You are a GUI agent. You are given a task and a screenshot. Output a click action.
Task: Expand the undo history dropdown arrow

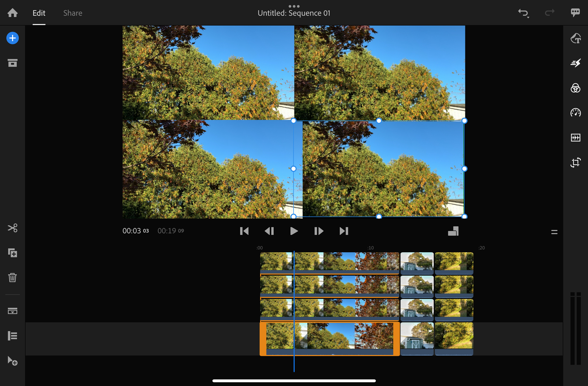(x=528, y=17)
